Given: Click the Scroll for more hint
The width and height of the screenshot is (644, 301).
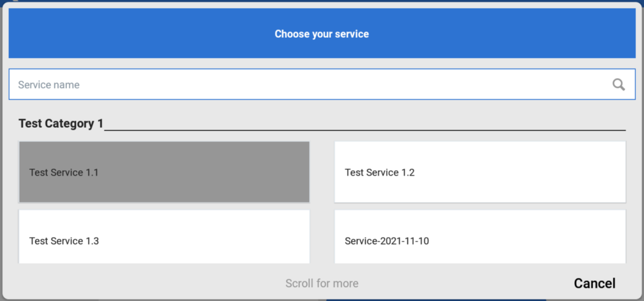Looking at the screenshot, I should 322,283.
